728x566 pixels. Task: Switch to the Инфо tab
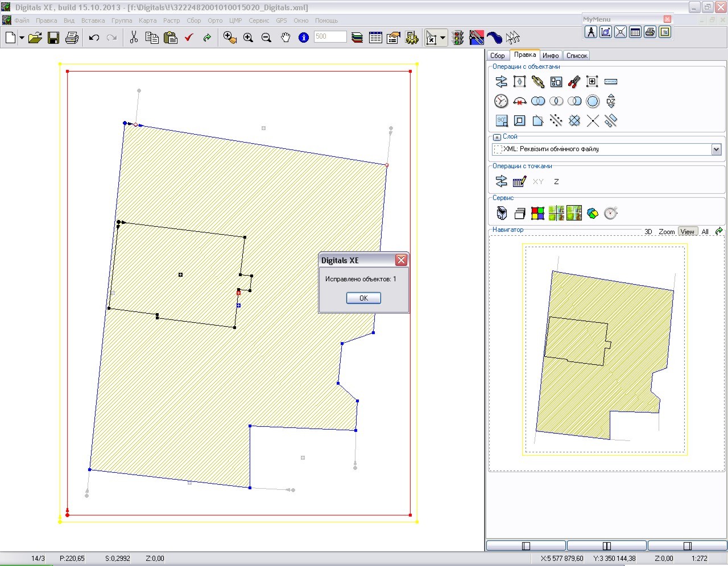(x=551, y=56)
